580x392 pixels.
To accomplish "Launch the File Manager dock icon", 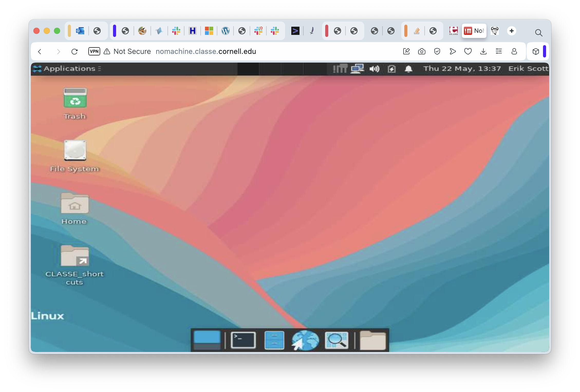I will (274, 340).
